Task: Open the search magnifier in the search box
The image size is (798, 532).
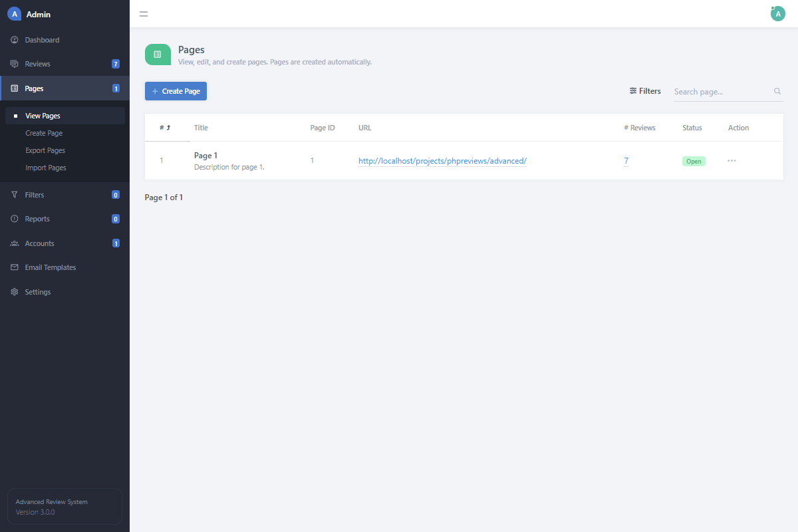Action: pyautogui.click(x=777, y=91)
